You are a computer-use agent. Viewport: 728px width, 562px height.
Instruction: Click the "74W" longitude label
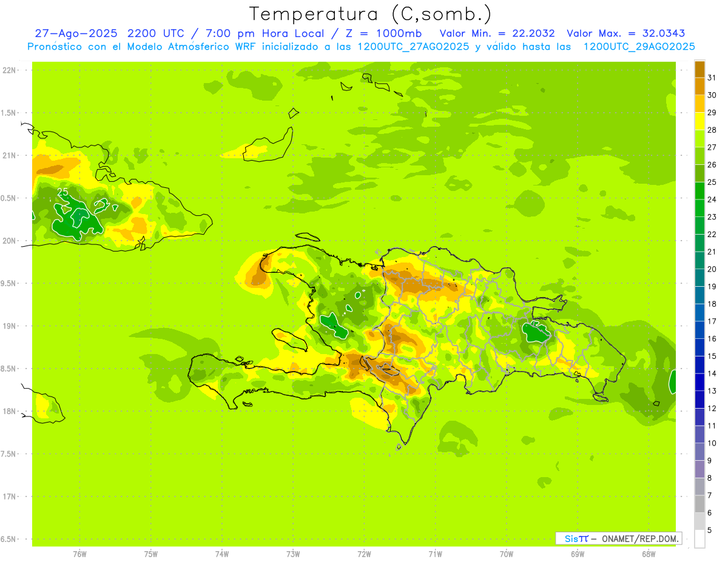click(222, 554)
